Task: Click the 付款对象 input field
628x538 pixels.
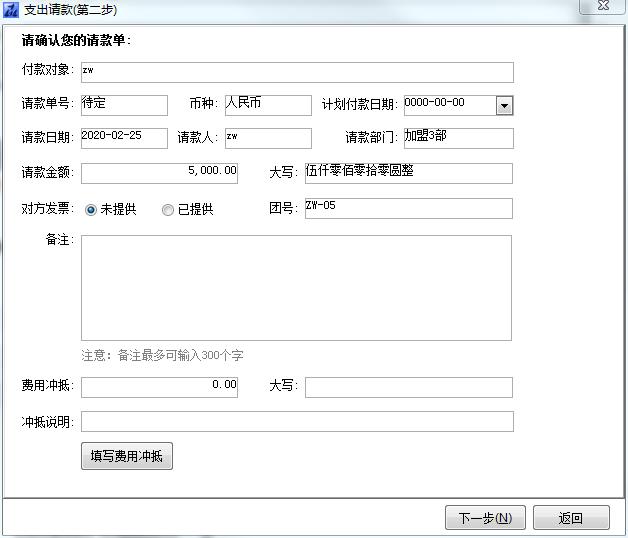Action: (x=297, y=72)
